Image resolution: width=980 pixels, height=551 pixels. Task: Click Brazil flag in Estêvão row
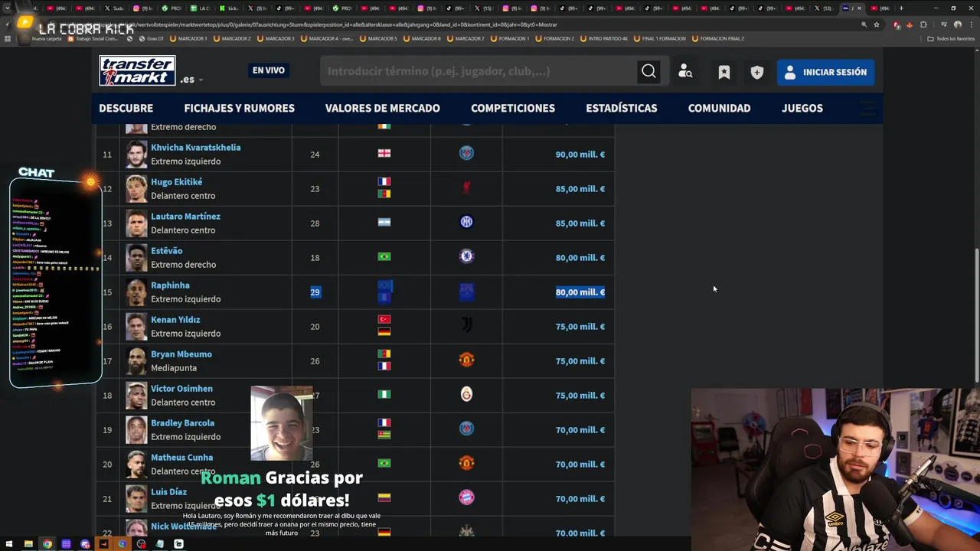click(x=384, y=256)
